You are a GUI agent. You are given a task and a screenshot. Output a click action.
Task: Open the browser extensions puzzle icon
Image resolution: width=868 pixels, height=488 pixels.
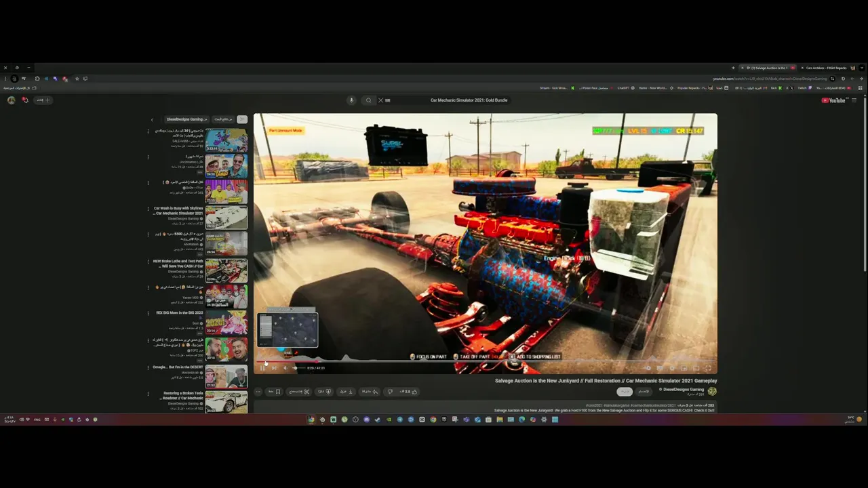[x=37, y=79]
